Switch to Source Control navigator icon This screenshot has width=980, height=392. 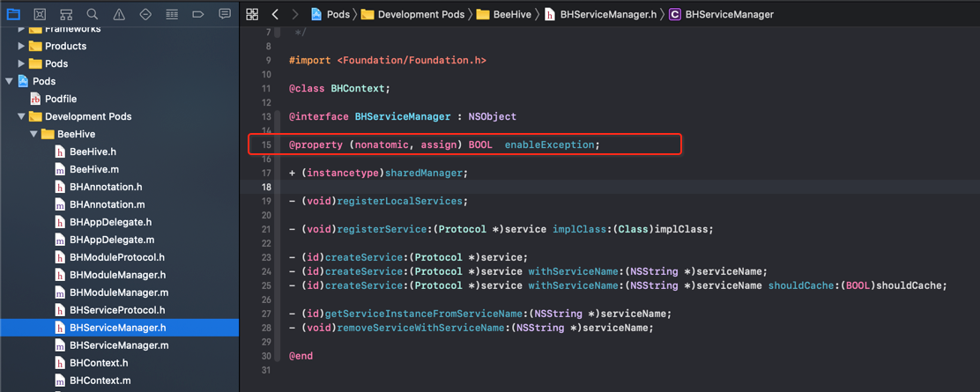click(40, 14)
